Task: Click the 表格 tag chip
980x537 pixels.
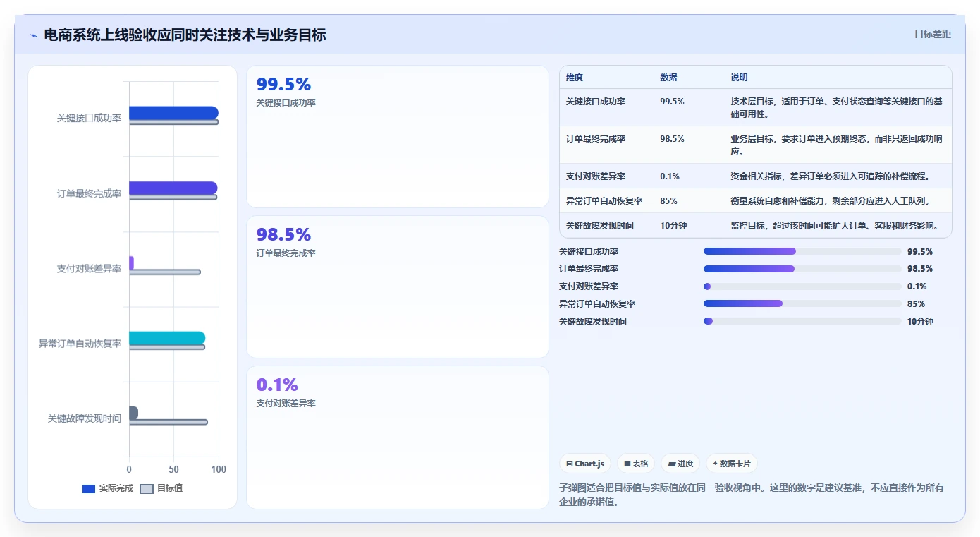Action: (636, 464)
